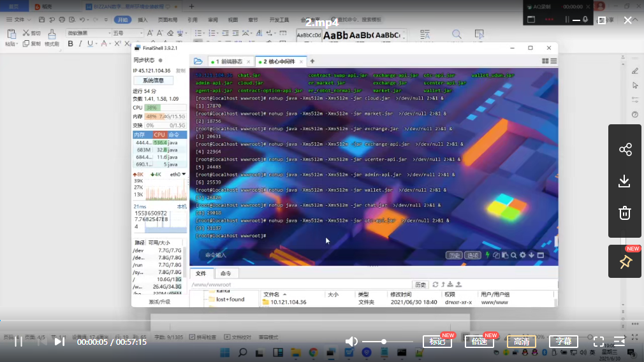
Task: Click terminal paste icon
Action: [505, 255]
